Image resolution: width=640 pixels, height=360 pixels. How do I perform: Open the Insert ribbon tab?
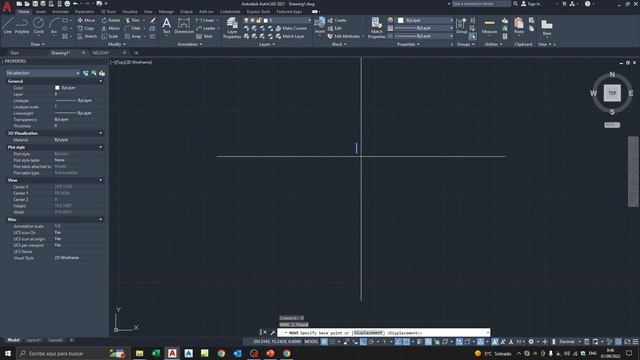coord(41,12)
